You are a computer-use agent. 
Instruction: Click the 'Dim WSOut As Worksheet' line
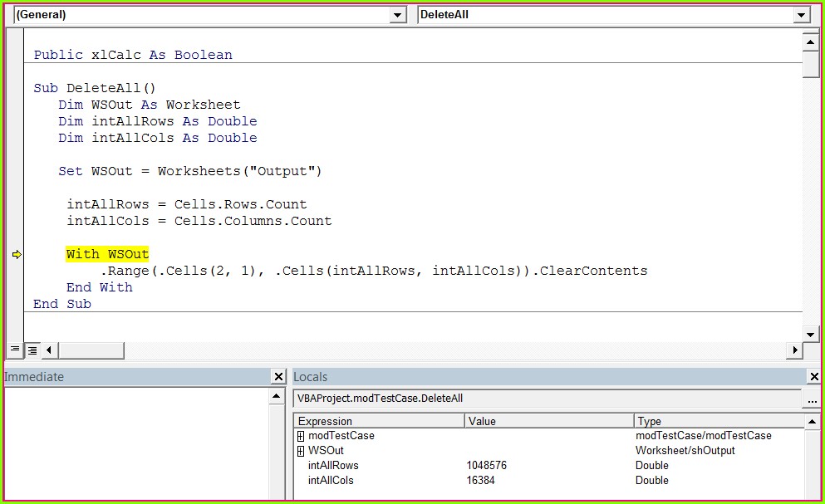[149, 105]
